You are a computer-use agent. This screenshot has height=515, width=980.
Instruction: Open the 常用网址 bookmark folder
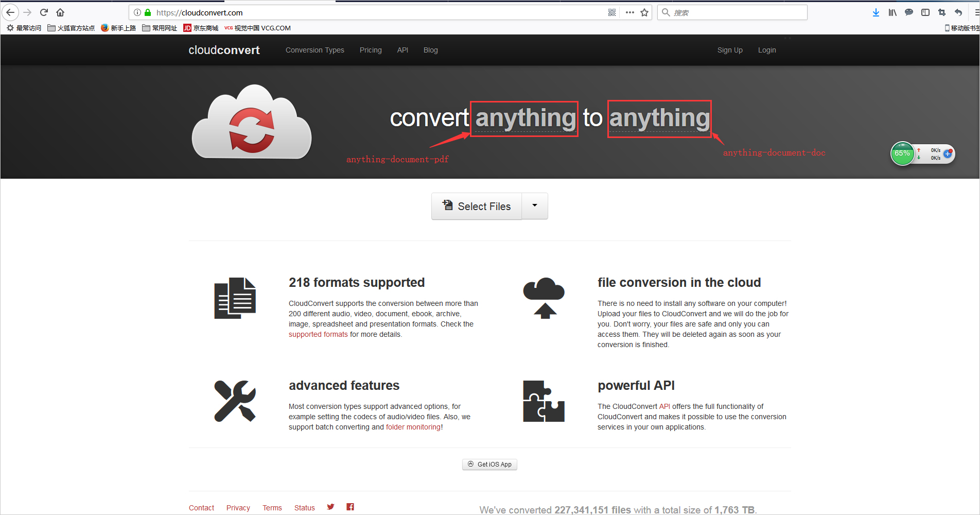click(160, 28)
